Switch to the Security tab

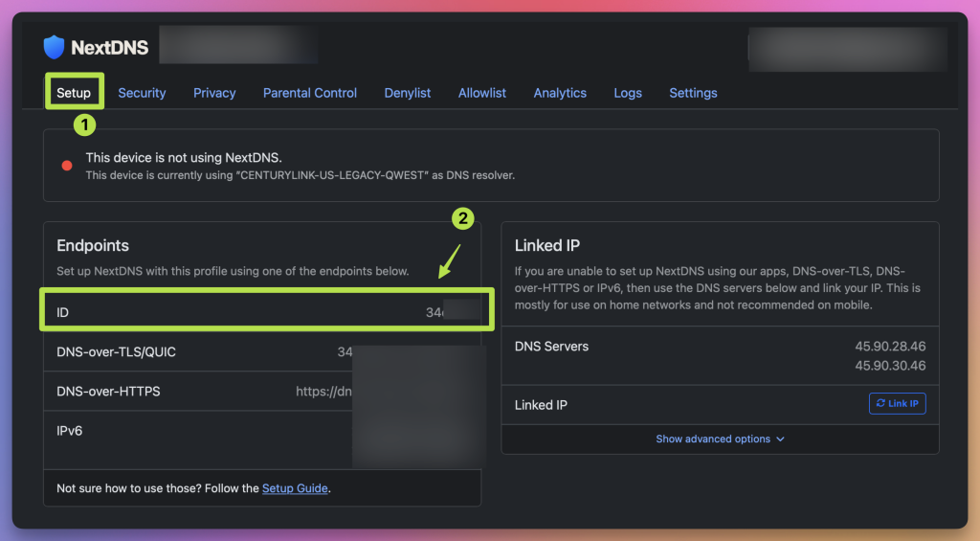click(x=142, y=93)
